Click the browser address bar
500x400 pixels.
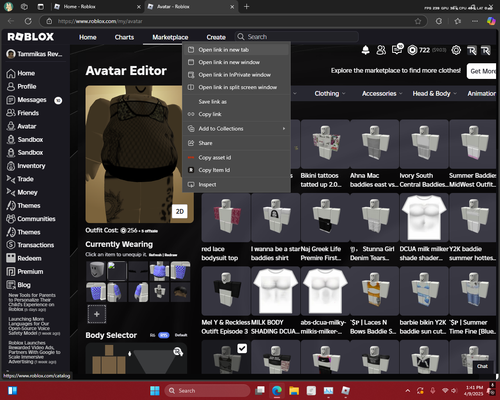(x=233, y=21)
